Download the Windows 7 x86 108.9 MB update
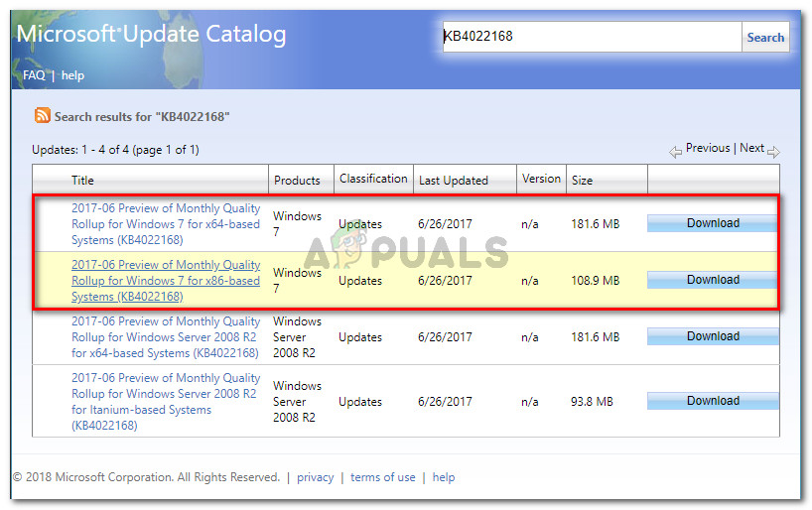812x510 pixels. (713, 280)
